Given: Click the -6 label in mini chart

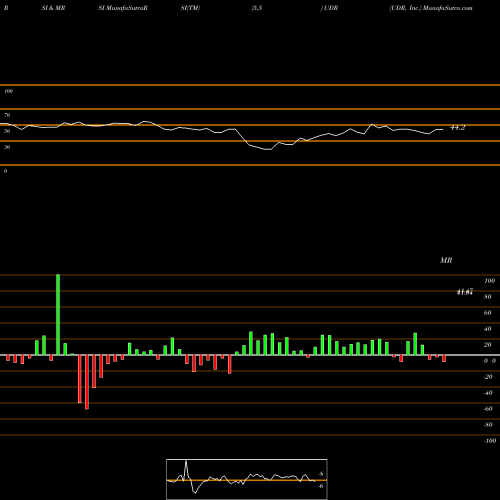Looking at the screenshot, I should [x=321, y=486].
